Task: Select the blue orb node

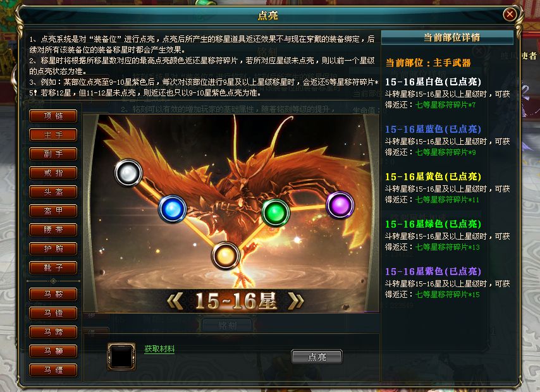Action: click(172, 209)
